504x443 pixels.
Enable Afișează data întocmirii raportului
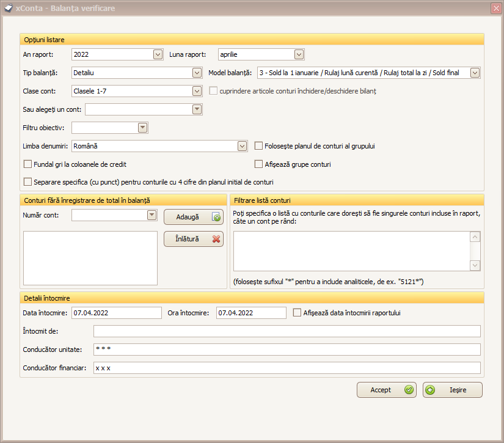[x=298, y=313]
